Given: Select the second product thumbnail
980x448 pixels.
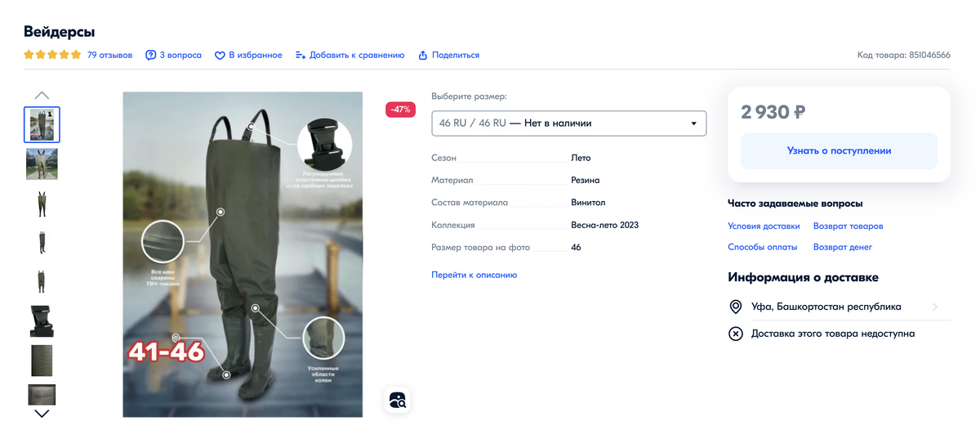Looking at the screenshot, I should tap(42, 164).
